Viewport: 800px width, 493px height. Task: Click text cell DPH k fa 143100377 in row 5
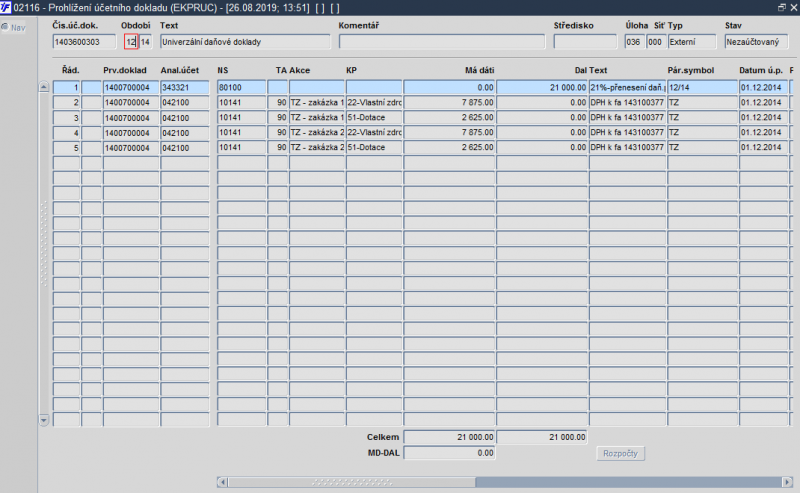[x=628, y=147]
